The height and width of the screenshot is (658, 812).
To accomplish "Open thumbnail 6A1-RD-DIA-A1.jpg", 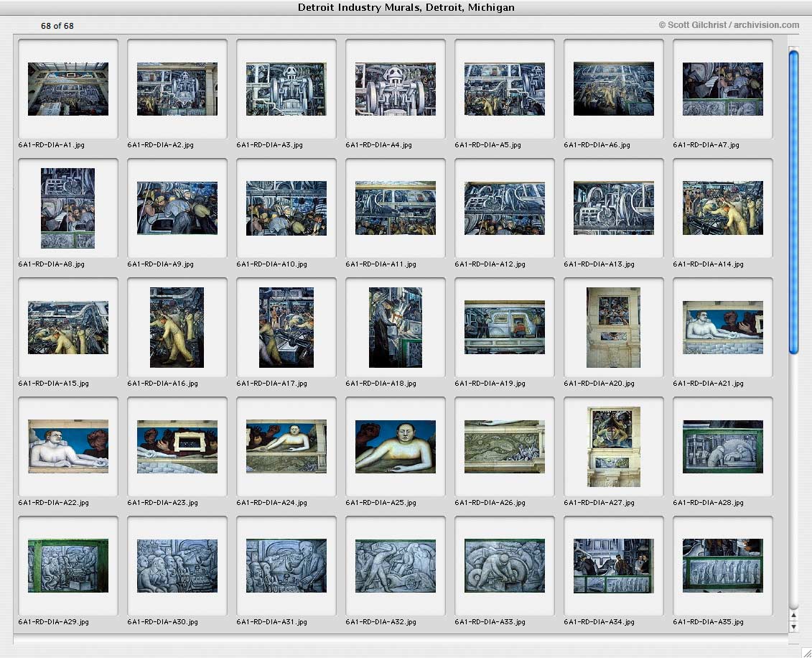I will pyautogui.click(x=67, y=89).
